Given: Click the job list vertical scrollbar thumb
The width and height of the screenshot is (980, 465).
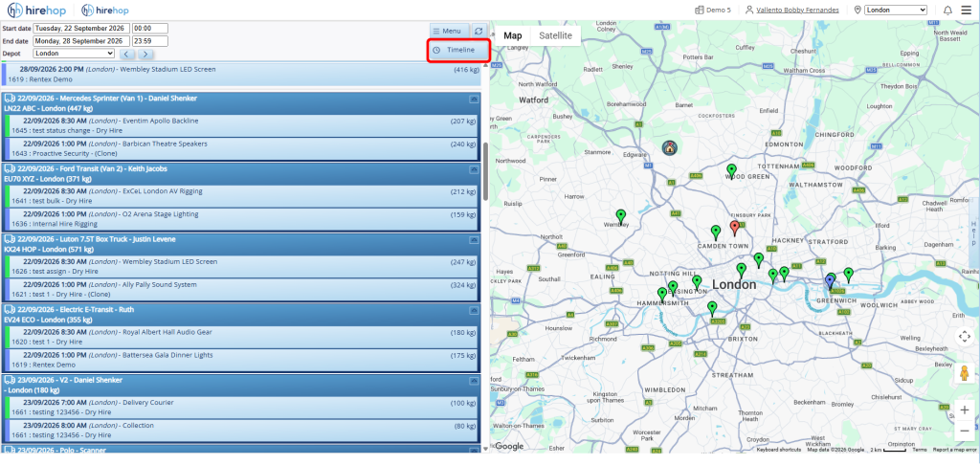Looking at the screenshot, I should 485,172.
